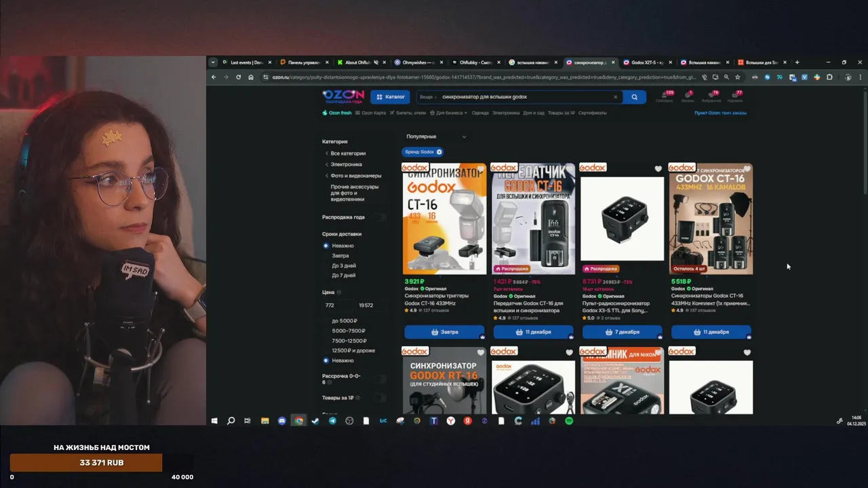Select 7500-12500 ₽ price range
This screenshot has width=868, height=488.
(349, 341)
